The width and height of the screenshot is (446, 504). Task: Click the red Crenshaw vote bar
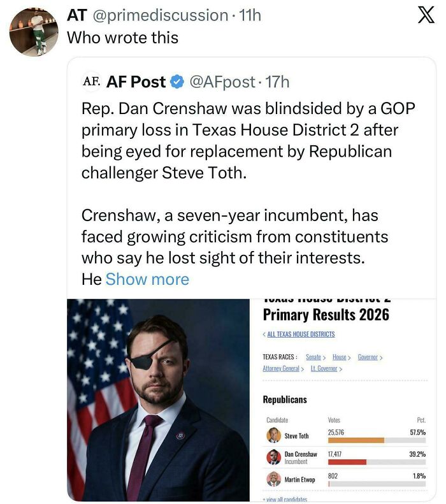[347, 461]
